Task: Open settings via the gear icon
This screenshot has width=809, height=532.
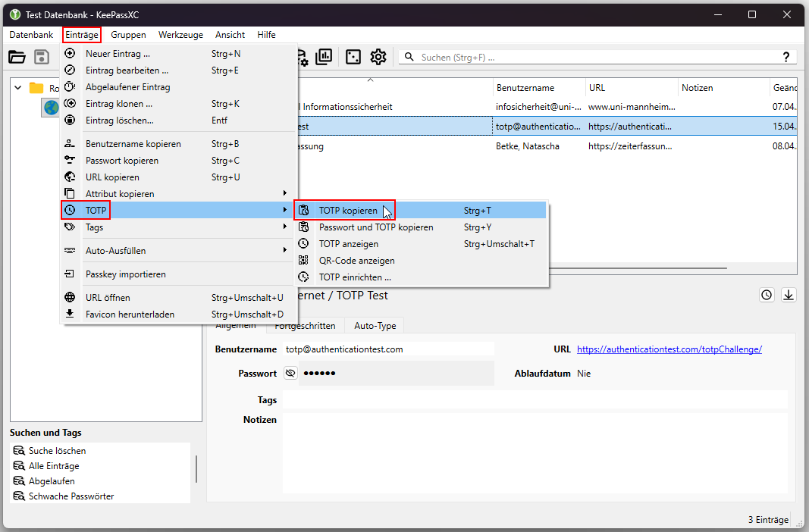Action: pos(378,57)
